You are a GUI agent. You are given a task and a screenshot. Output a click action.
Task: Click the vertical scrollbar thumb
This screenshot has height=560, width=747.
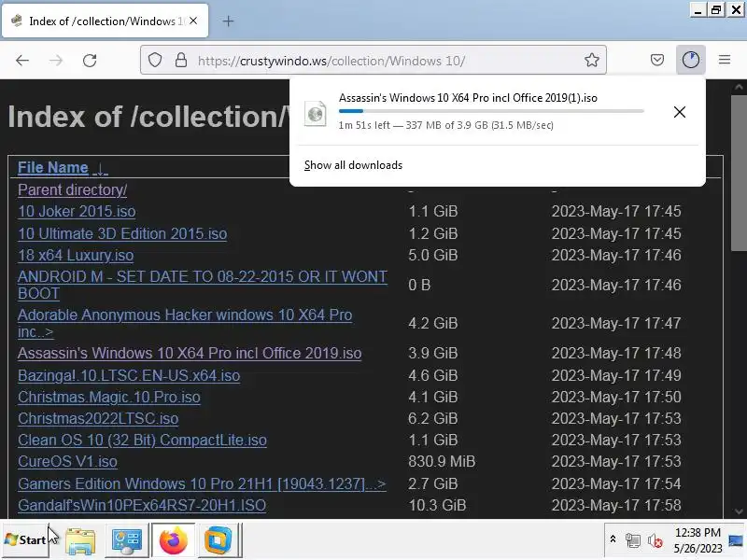click(x=739, y=173)
